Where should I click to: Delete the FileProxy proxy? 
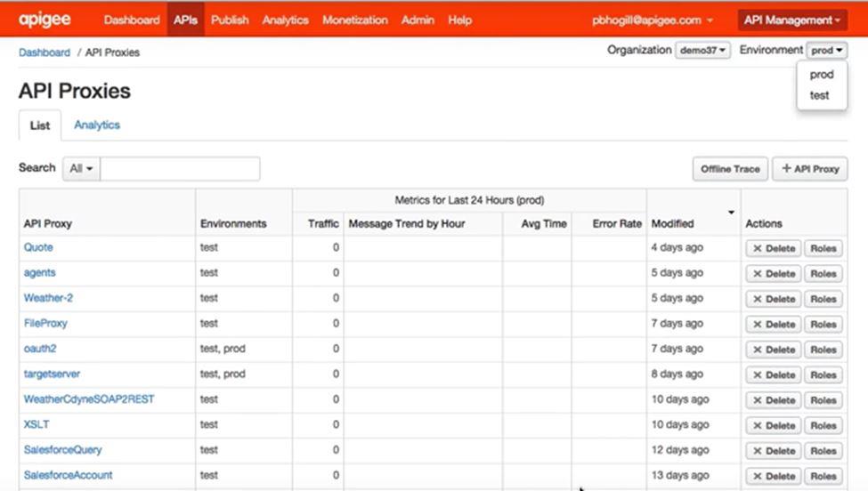click(x=774, y=325)
